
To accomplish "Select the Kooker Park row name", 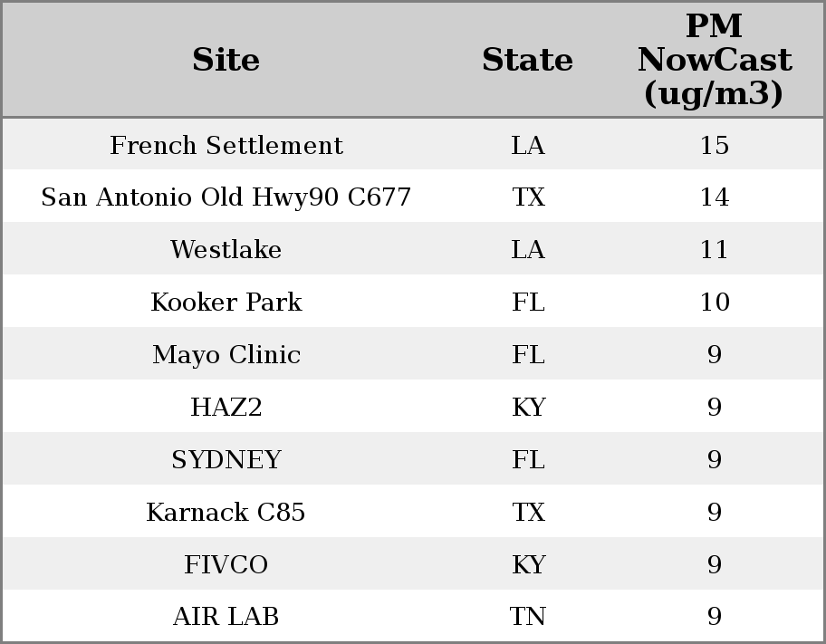I will point(226,303).
